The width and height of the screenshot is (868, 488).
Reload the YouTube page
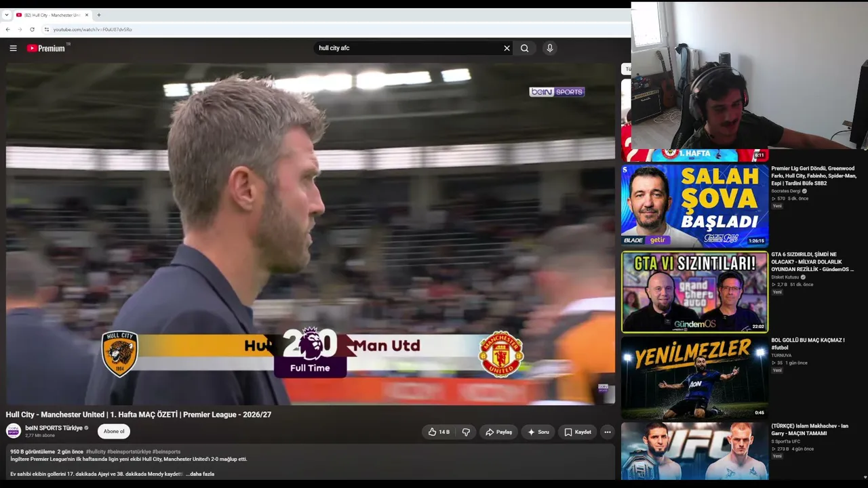click(32, 29)
